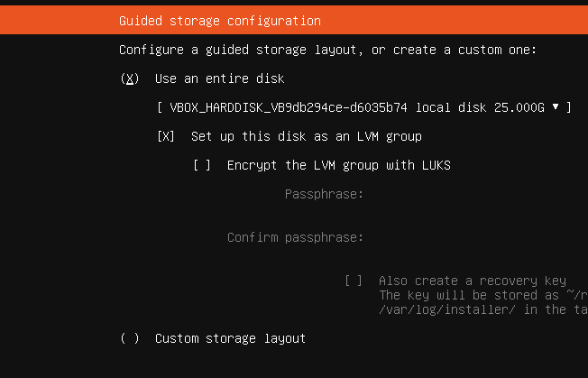Tick the recovery key checkbox
This screenshot has height=378, width=588.
[x=354, y=281]
